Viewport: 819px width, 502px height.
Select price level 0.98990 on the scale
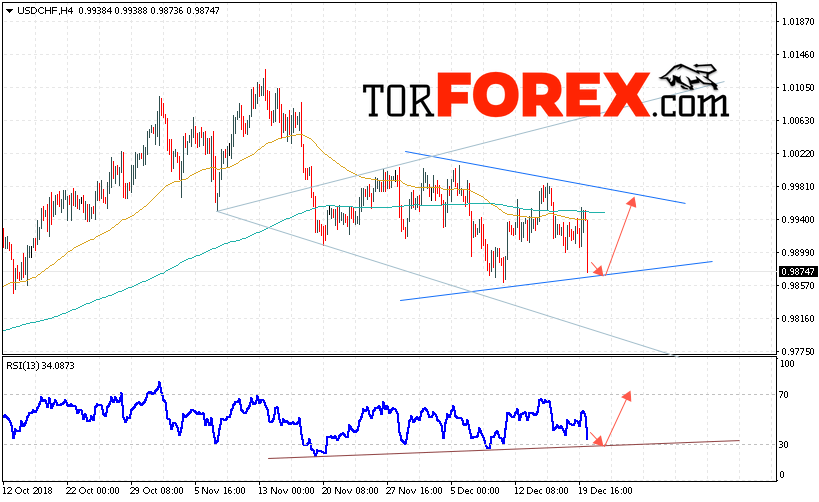798,252
